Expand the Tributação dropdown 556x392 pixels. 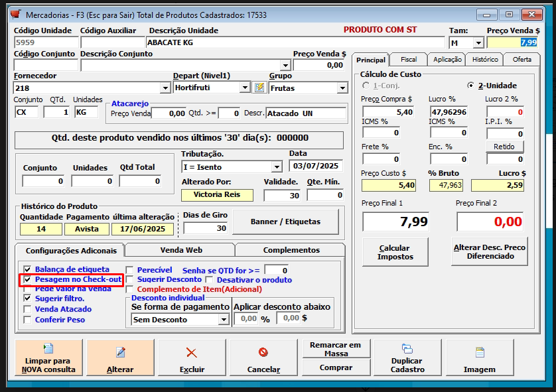tap(277, 167)
